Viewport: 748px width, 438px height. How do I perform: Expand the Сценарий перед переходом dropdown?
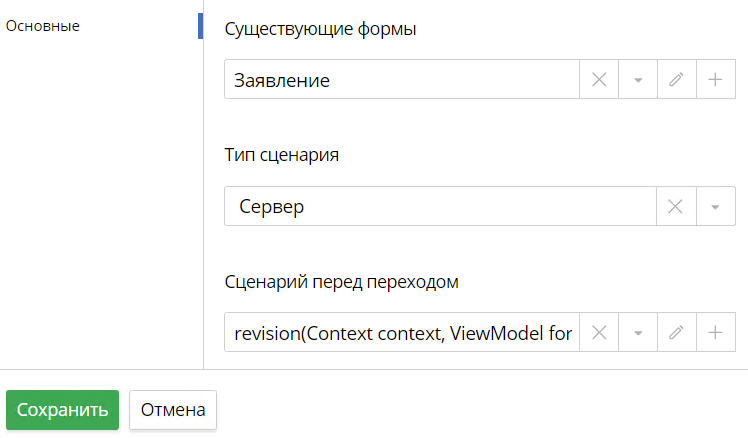[637, 333]
